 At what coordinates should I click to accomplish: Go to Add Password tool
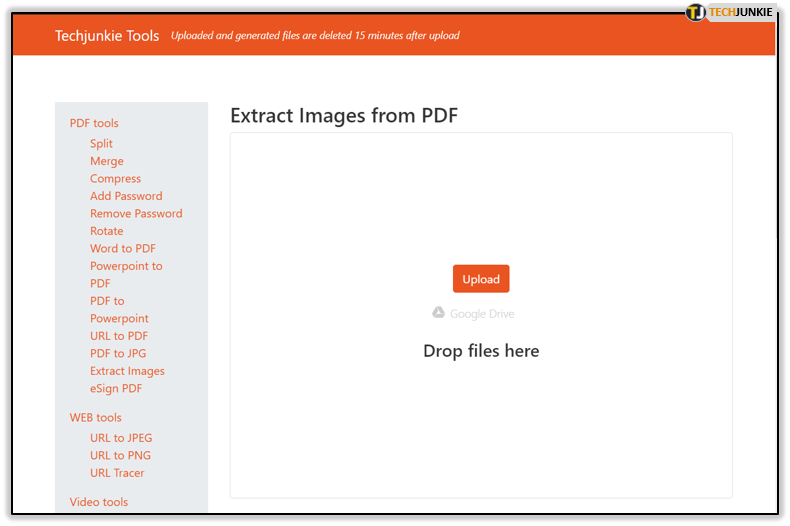[x=126, y=196]
